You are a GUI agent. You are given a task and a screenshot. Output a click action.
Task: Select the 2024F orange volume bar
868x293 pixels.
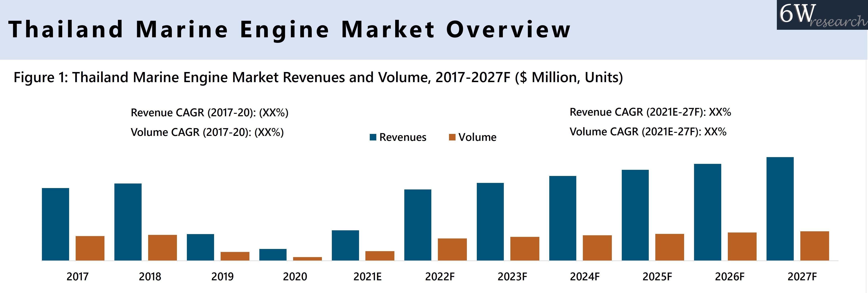pyautogui.click(x=597, y=248)
